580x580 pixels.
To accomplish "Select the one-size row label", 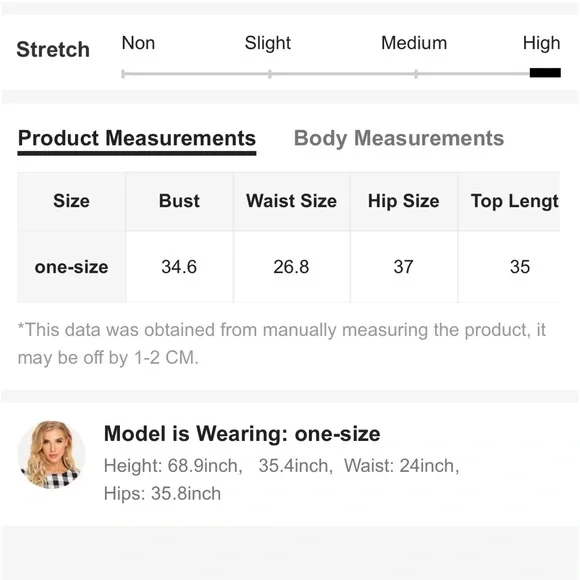I will [x=71, y=267].
